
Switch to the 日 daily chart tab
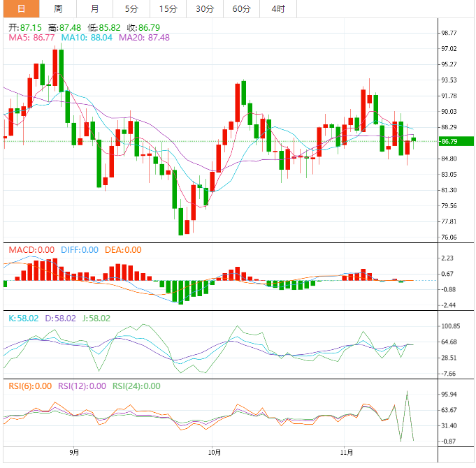click(21, 9)
